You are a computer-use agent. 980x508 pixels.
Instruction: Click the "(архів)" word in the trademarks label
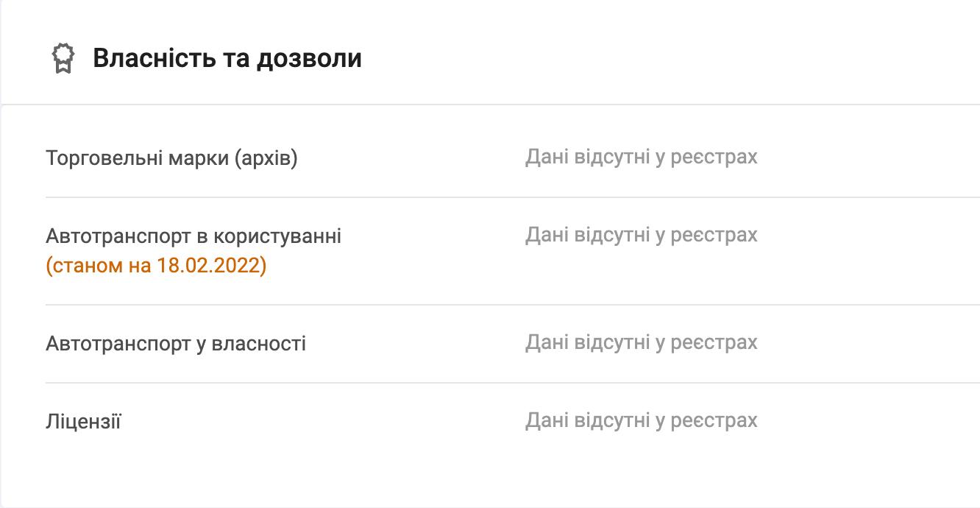pyautogui.click(x=266, y=158)
